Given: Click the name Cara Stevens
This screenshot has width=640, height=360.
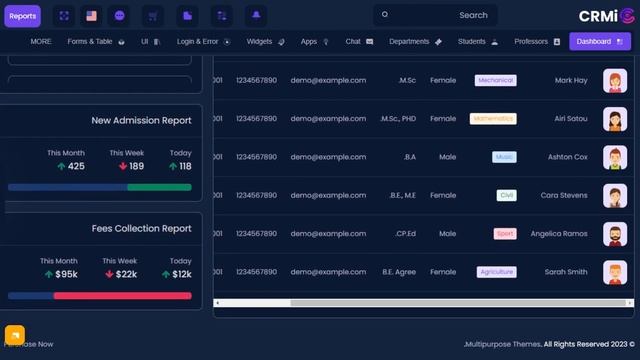Looking at the screenshot, I should pyautogui.click(x=564, y=196).
